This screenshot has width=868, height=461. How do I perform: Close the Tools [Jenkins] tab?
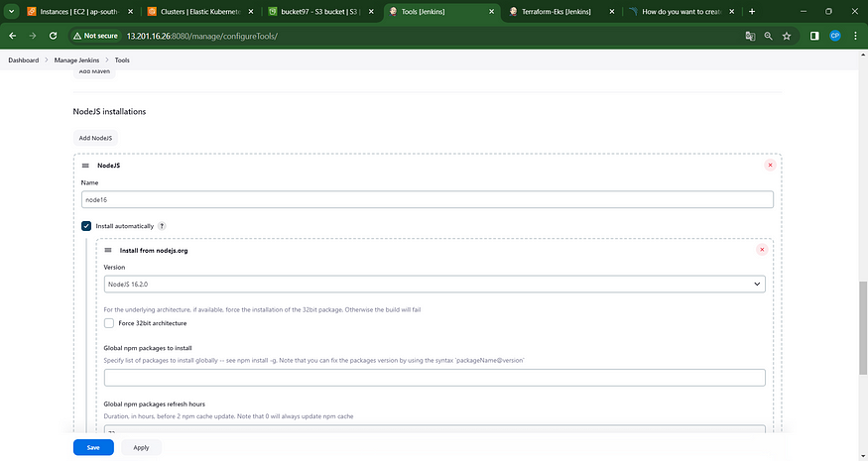(x=492, y=11)
